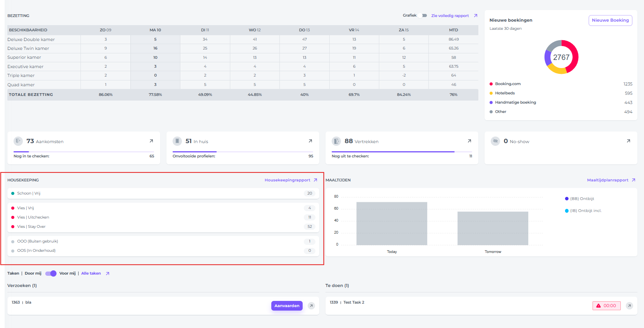
Task: Open Vertrekken card arrow icon
Action: (469, 141)
